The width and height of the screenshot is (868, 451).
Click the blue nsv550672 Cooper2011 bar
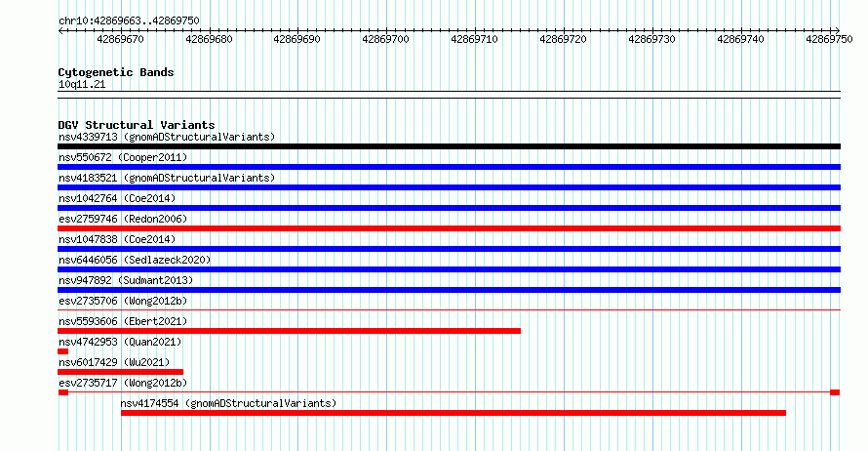pyautogui.click(x=449, y=167)
